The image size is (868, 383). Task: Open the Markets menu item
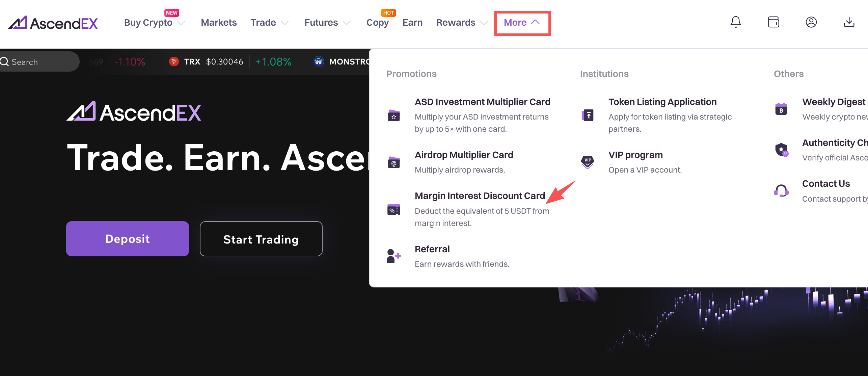[x=219, y=23]
